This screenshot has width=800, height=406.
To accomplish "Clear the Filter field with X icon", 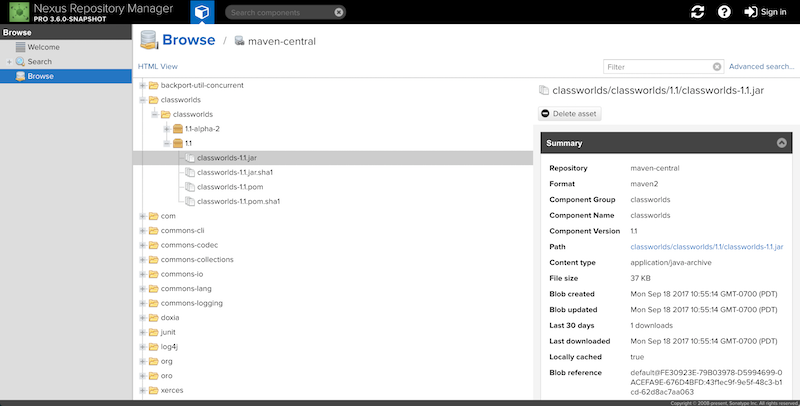I will (x=716, y=67).
